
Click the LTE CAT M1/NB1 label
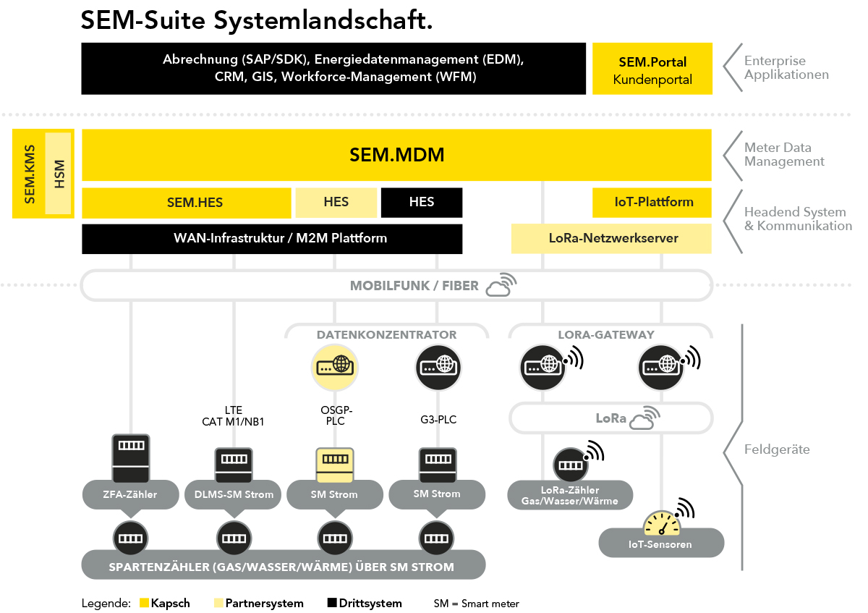234,415
